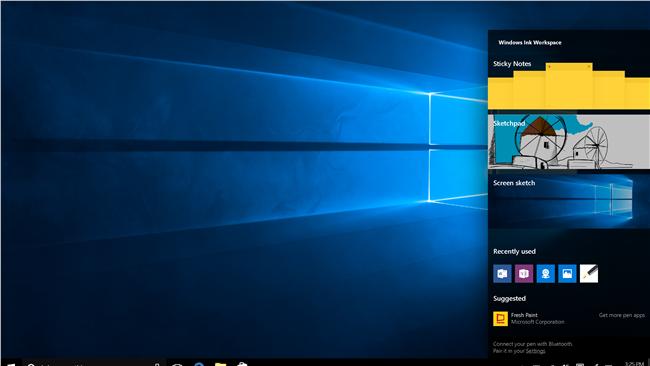Launch the white pen app in Recently used
The width and height of the screenshot is (650, 366).
tap(589, 274)
